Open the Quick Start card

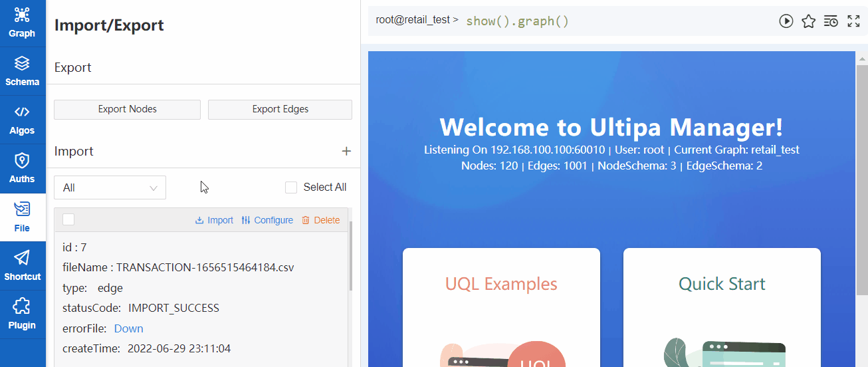tap(722, 307)
